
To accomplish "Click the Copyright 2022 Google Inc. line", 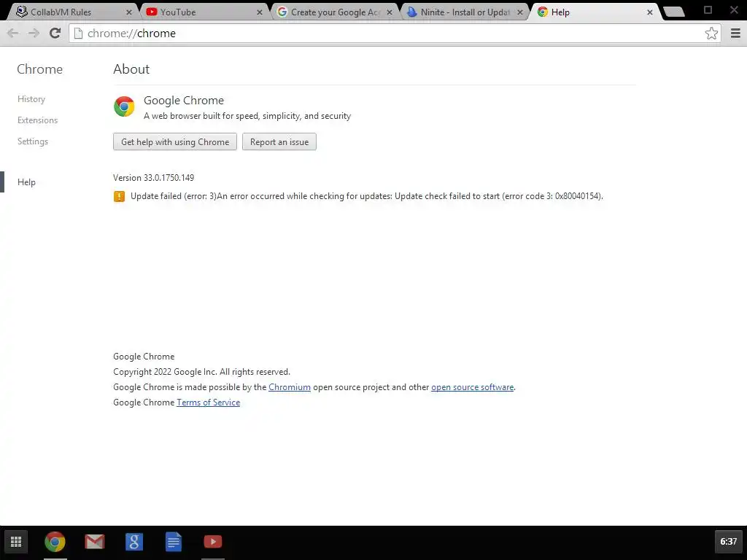I will click(201, 372).
